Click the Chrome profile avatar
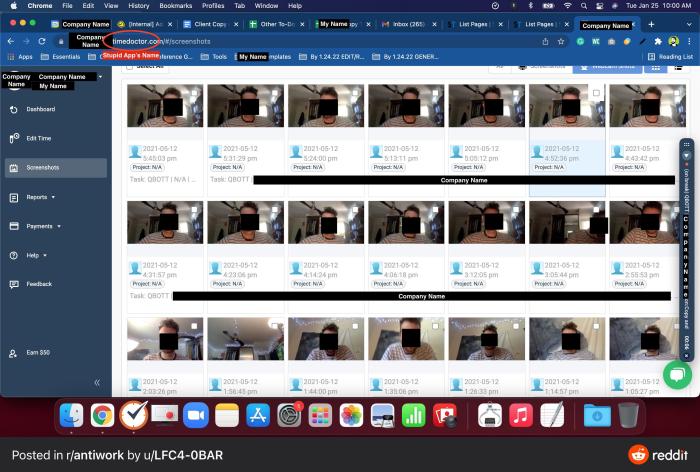The width and height of the screenshot is (700, 472). (673, 42)
